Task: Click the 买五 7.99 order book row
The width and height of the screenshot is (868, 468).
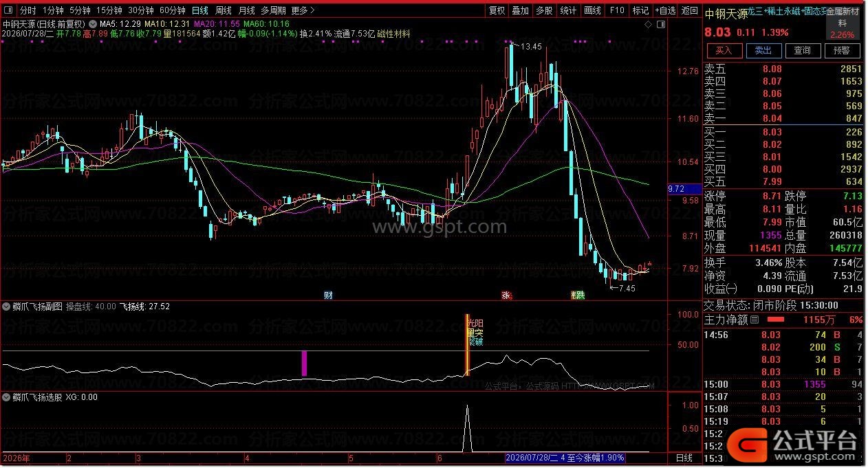Action: (783, 181)
